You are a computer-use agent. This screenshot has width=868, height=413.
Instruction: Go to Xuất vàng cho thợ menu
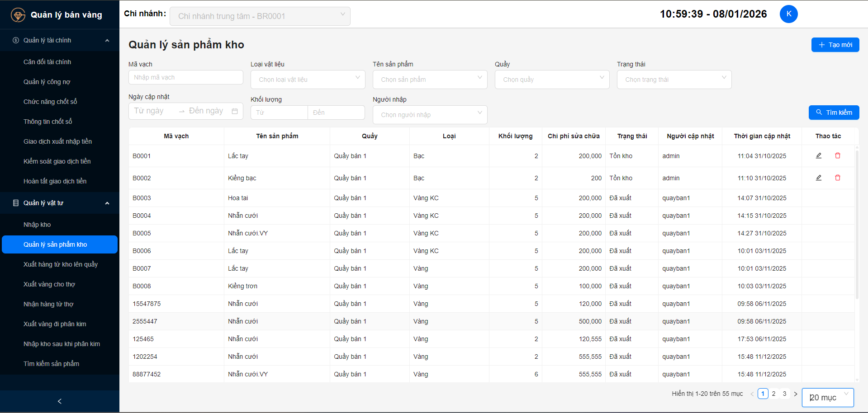pyautogui.click(x=49, y=284)
